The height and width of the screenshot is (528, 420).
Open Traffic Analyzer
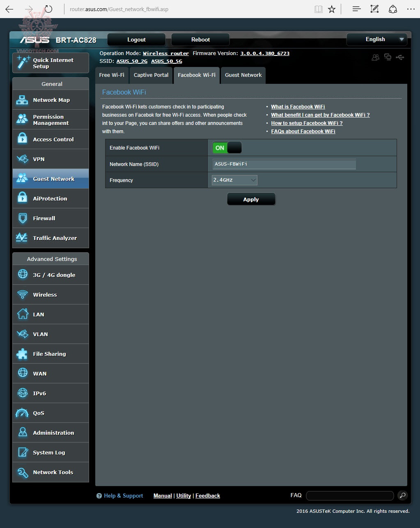pos(50,238)
